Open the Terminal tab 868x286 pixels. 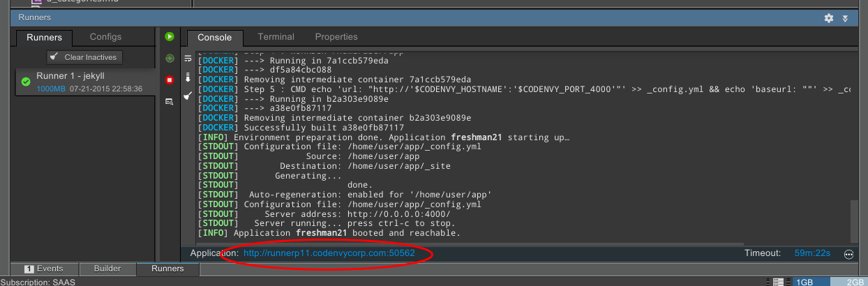[276, 37]
